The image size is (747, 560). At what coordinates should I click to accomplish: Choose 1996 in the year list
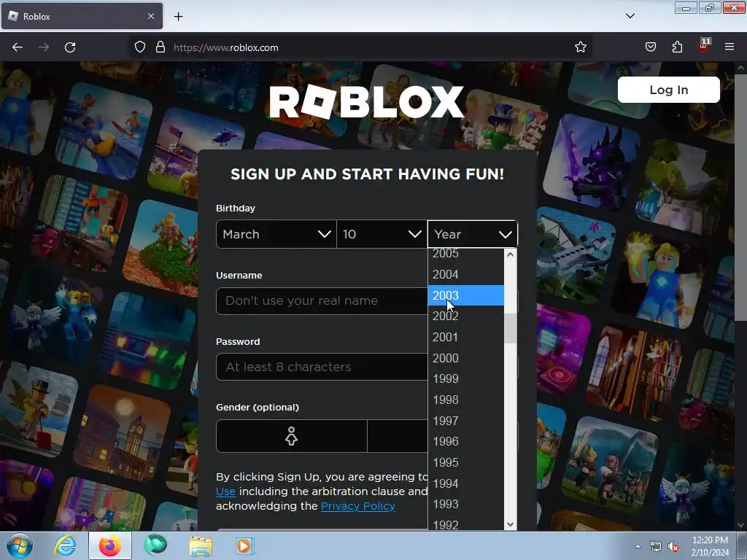click(466, 441)
